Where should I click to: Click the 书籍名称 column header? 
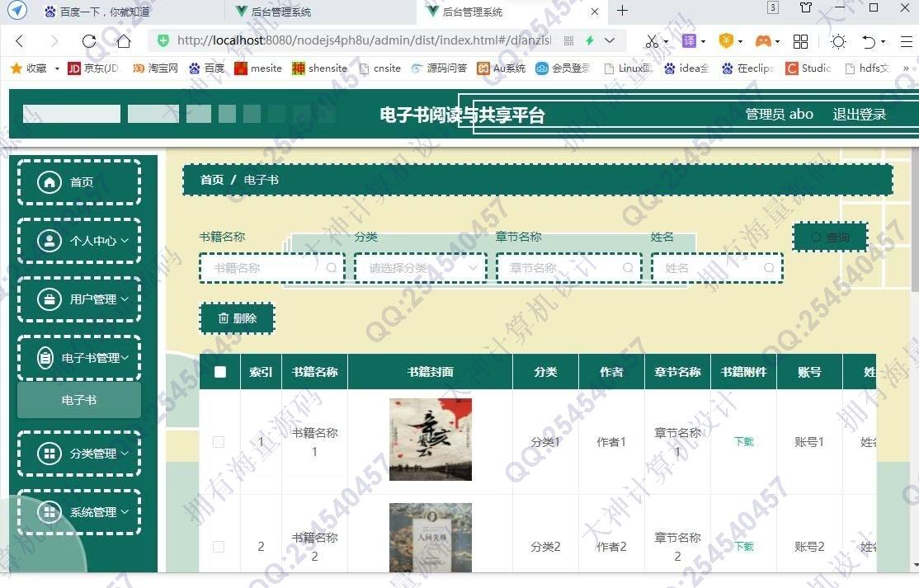(x=315, y=372)
